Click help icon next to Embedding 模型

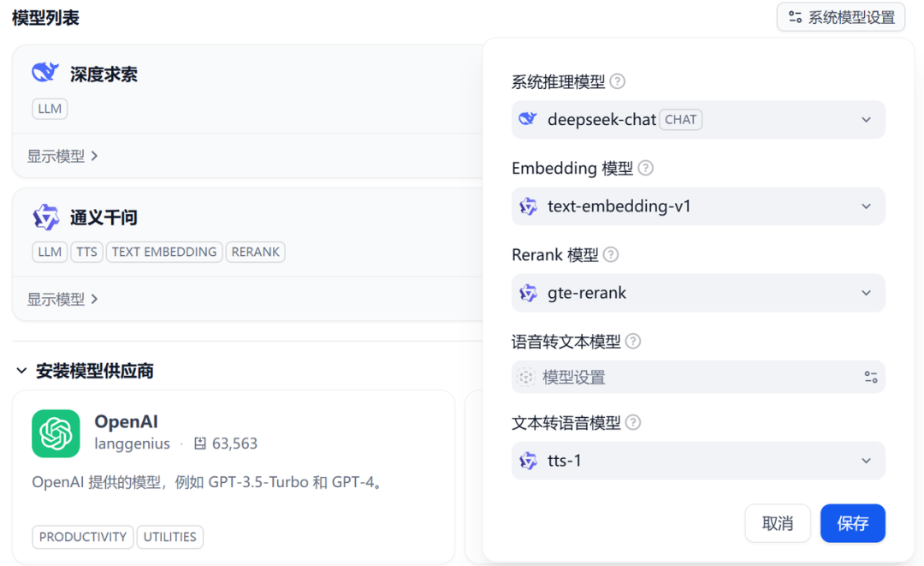tap(646, 168)
